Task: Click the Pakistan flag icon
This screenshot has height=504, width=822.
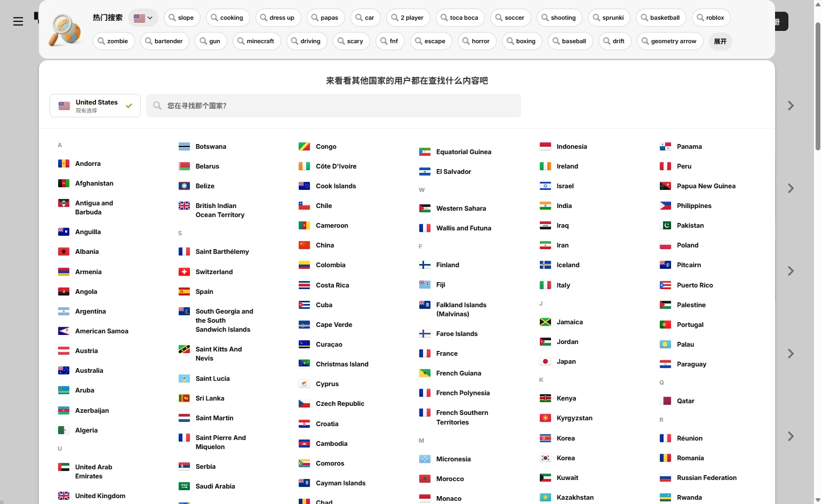Action: coord(665,226)
